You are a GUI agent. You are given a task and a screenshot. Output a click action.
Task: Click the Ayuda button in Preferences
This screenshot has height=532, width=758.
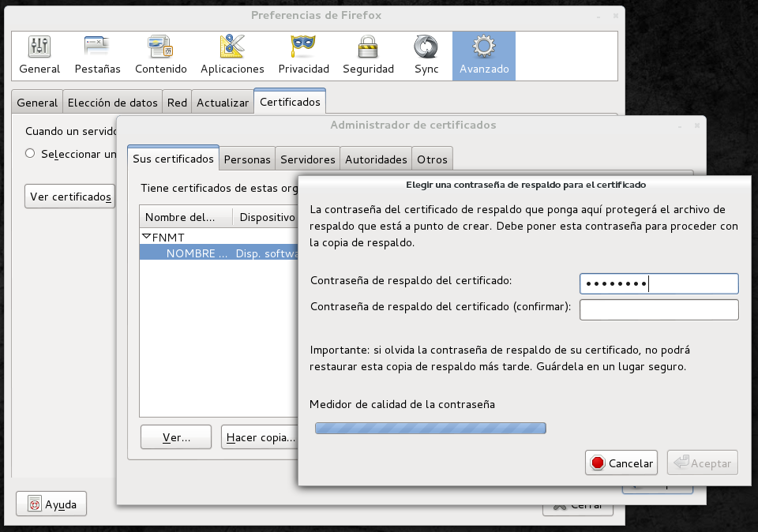pyautogui.click(x=51, y=504)
